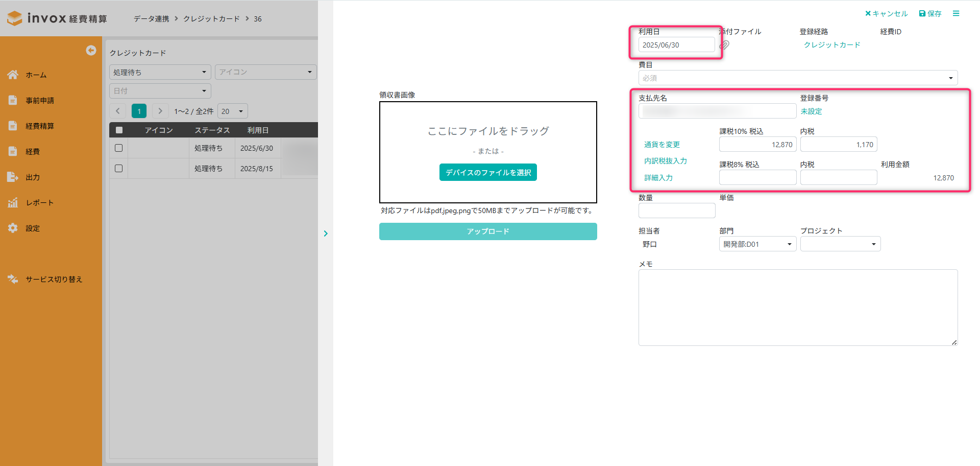Click the サービス切り替え icon

[13, 279]
